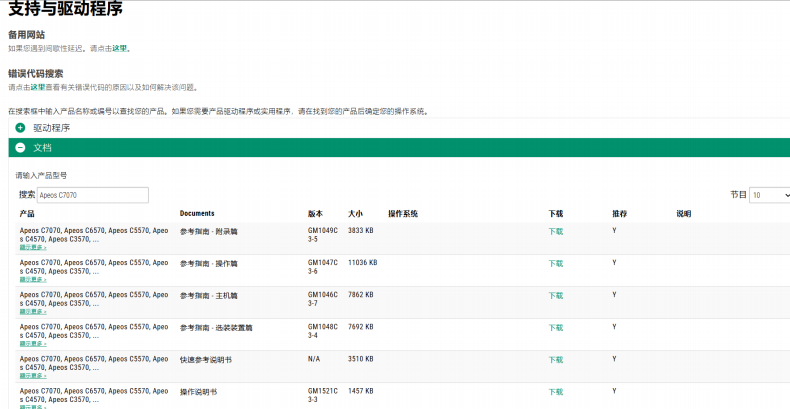Screen dimensions: 790x409
Task: Click size 7692 KB
Action: pyautogui.click(x=361, y=327)
